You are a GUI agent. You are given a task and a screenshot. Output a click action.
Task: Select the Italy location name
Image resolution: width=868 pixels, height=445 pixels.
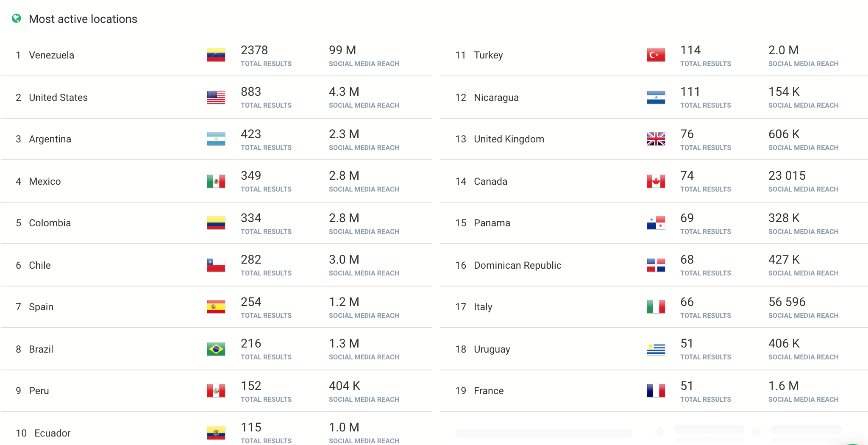483,307
